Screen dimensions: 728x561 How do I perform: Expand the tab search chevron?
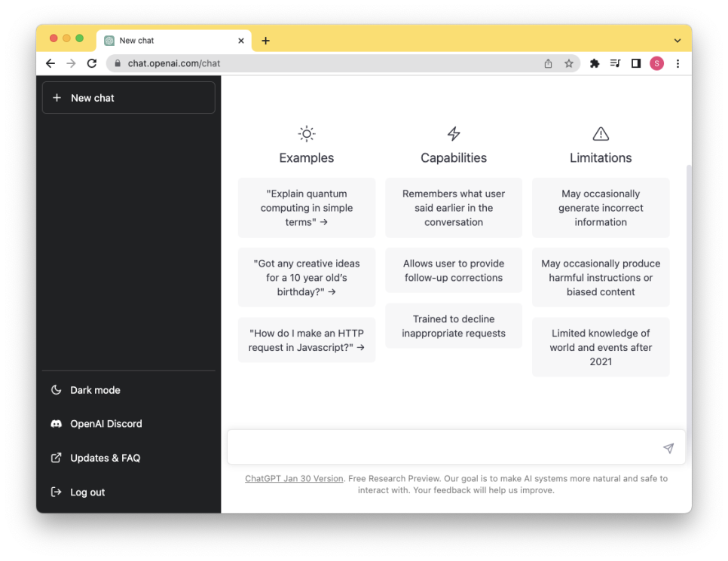[x=678, y=41]
